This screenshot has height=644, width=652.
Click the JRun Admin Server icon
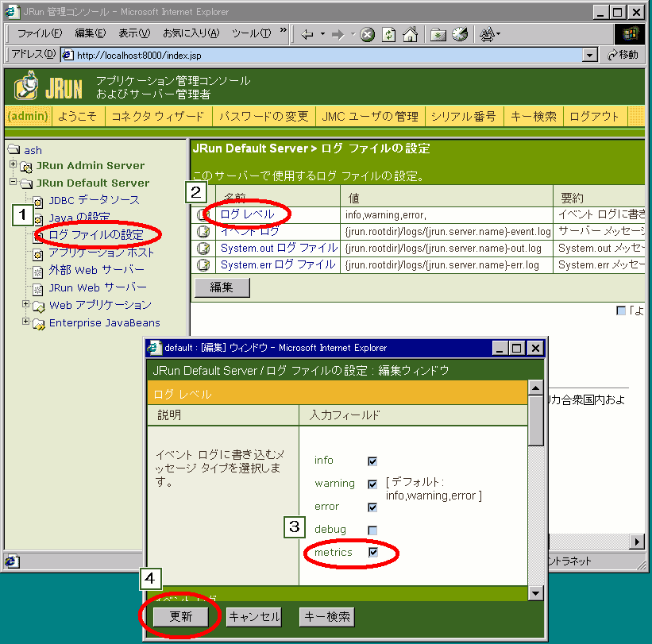pyautogui.click(x=26, y=167)
